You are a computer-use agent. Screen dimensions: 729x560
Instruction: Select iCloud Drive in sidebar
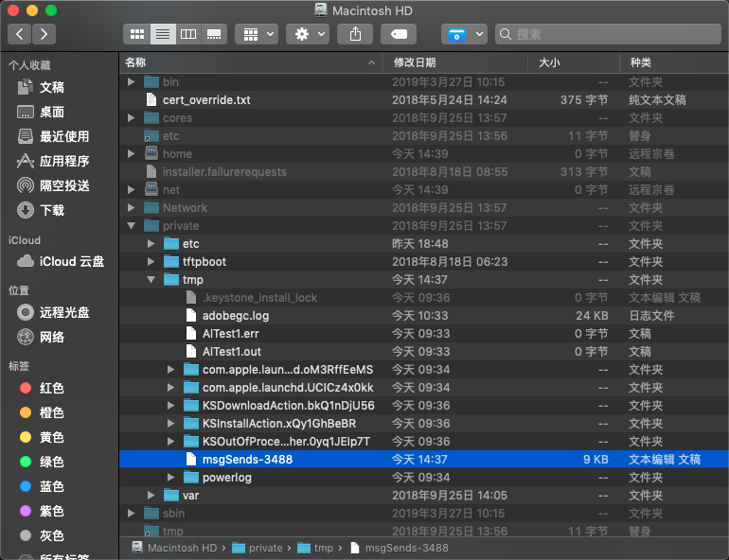[61, 261]
